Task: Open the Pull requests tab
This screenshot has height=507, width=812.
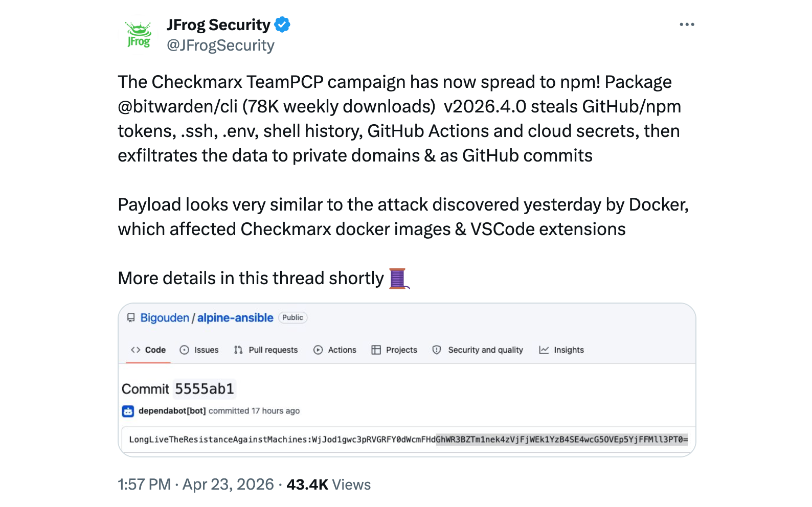Action: (273, 350)
